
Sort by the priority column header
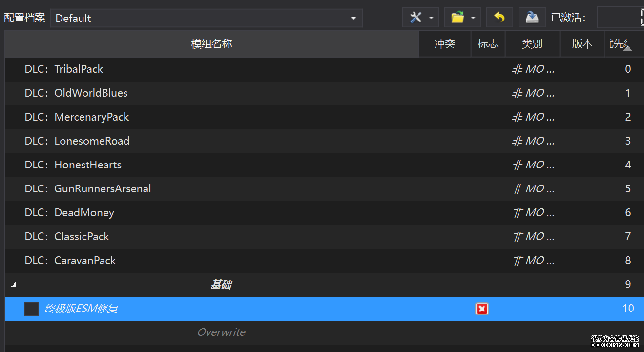coord(621,44)
